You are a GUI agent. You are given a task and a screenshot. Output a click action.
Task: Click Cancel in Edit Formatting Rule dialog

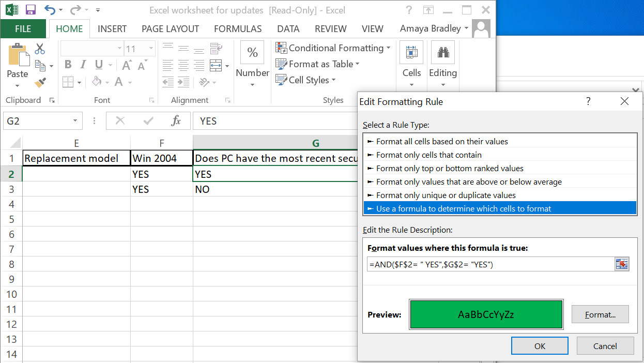tap(605, 346)
